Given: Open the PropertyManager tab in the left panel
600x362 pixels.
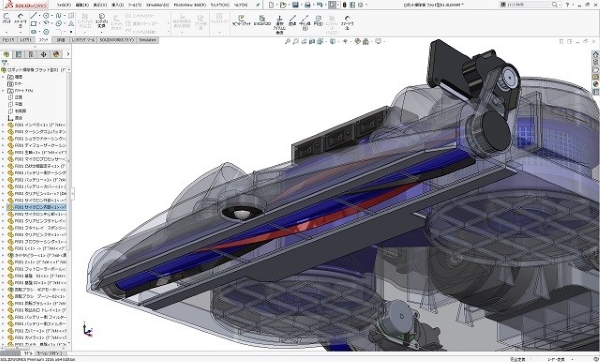Looking at the screenshot, I should tap(18, 54).
